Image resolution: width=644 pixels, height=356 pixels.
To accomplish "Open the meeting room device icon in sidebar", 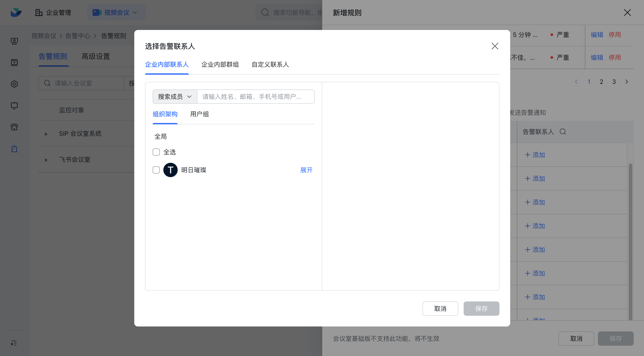I will coord(14,105).
